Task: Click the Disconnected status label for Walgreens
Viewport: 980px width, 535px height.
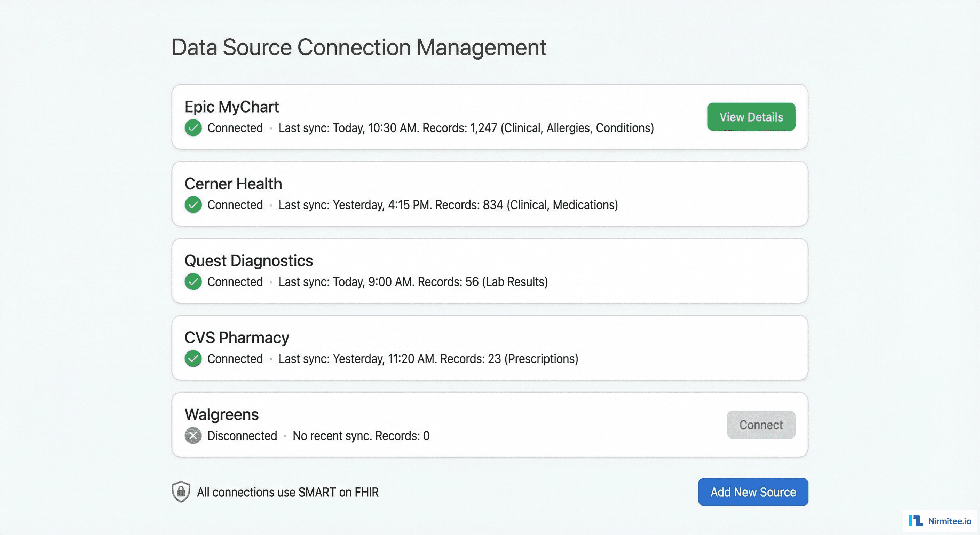Action: (241, 436)
